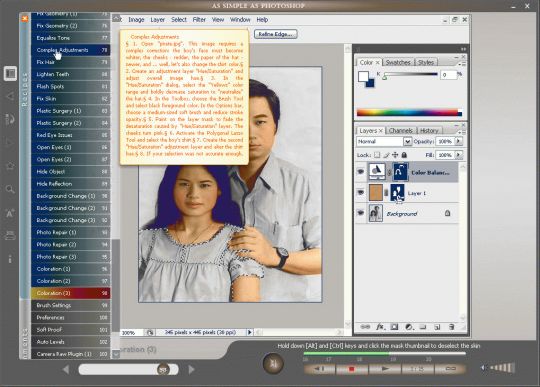This screenshot has width=540, height=387.
Task: Open the Layers panel flyout menu
Action: click(x=461, y=132)
